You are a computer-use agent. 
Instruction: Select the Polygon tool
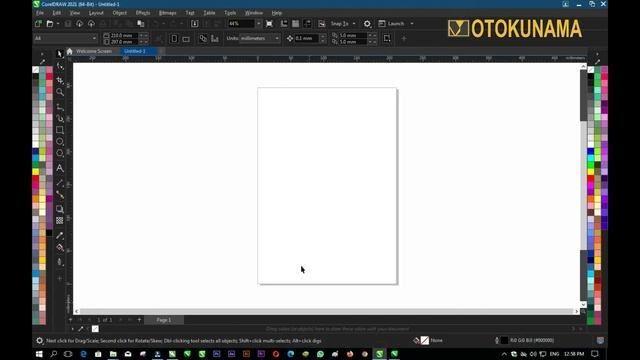point(60,153)
